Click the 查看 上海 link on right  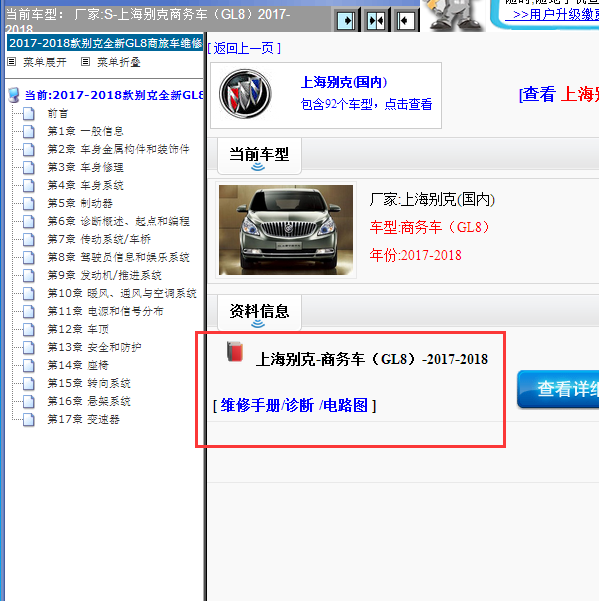(559, 94)
